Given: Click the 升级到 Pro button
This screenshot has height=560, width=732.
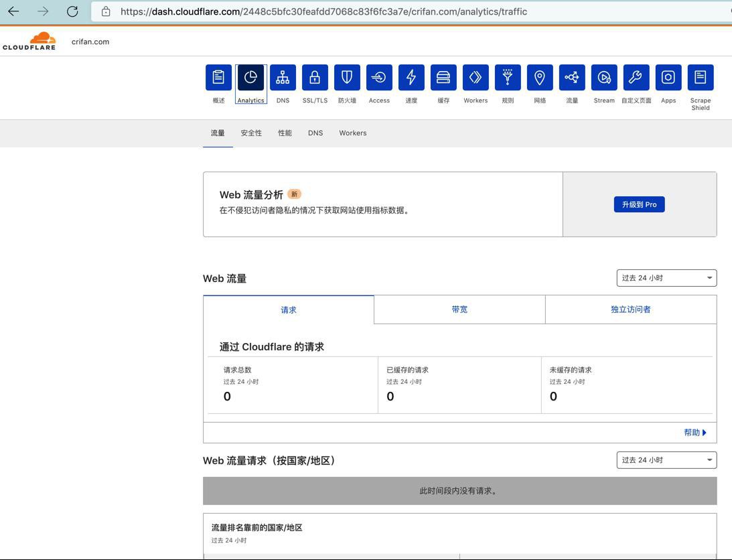Looking at the screenshot, I should pos(639,204).
